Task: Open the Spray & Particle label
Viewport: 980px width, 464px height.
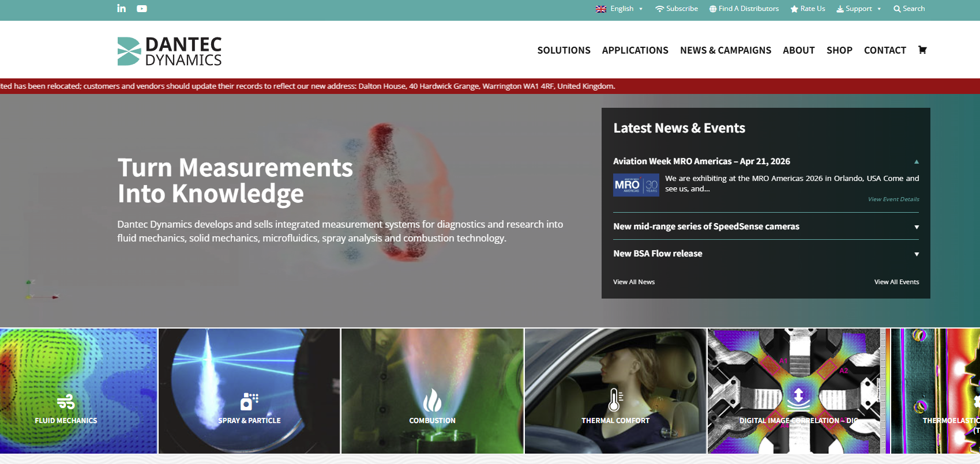Action: pos(249,421)
